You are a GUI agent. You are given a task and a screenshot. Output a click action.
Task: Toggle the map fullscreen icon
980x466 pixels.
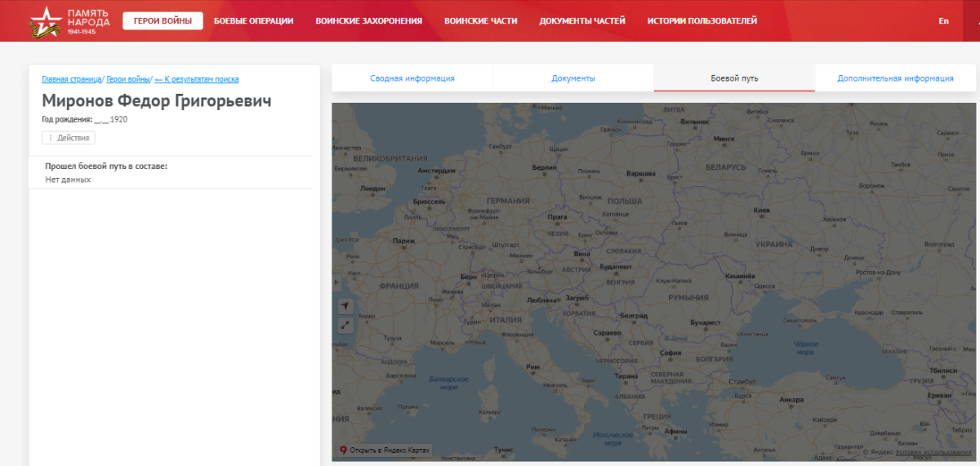tap(345, 325)
